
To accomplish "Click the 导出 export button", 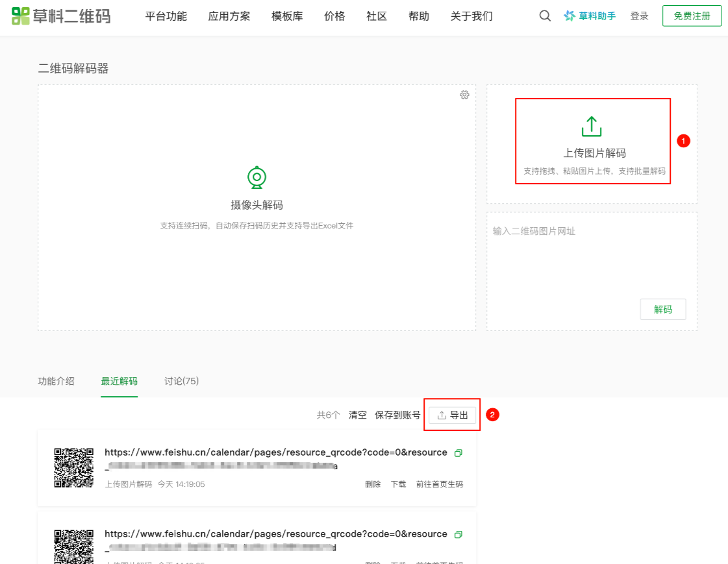I will pos(453,415).
